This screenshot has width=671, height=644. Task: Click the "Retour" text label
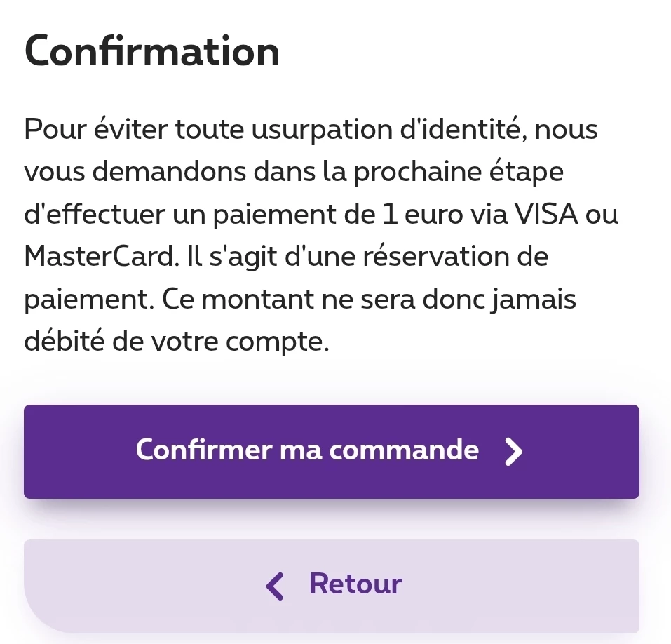pos(355,584)
